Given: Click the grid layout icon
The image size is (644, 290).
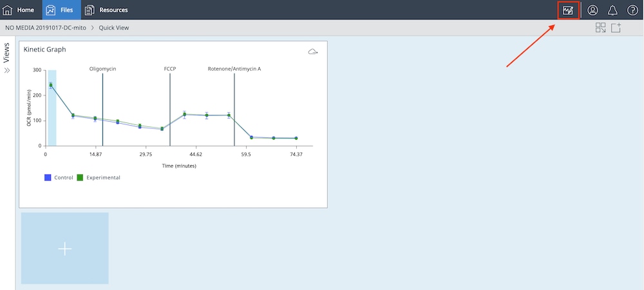Looking at the screenshot, I should coord(601,28).
